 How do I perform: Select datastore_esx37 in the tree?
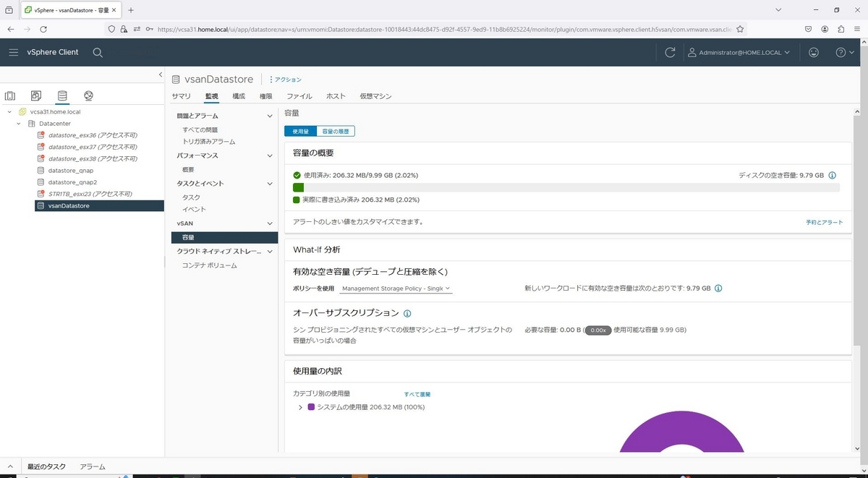(93, 147)
